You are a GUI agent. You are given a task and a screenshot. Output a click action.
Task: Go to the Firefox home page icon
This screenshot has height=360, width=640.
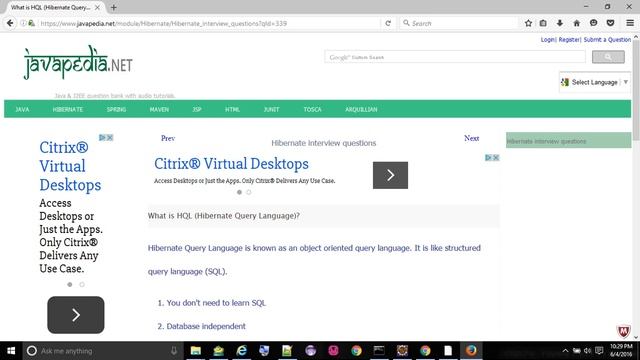[576, 23]
